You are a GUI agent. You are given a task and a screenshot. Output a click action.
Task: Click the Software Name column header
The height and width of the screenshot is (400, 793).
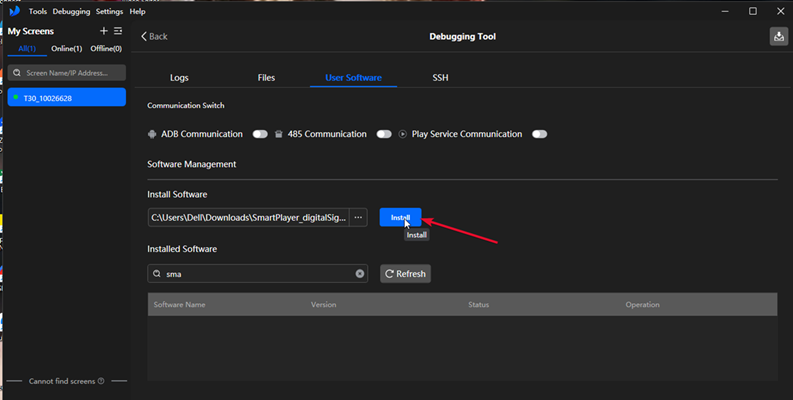click(x=180, y=304)
